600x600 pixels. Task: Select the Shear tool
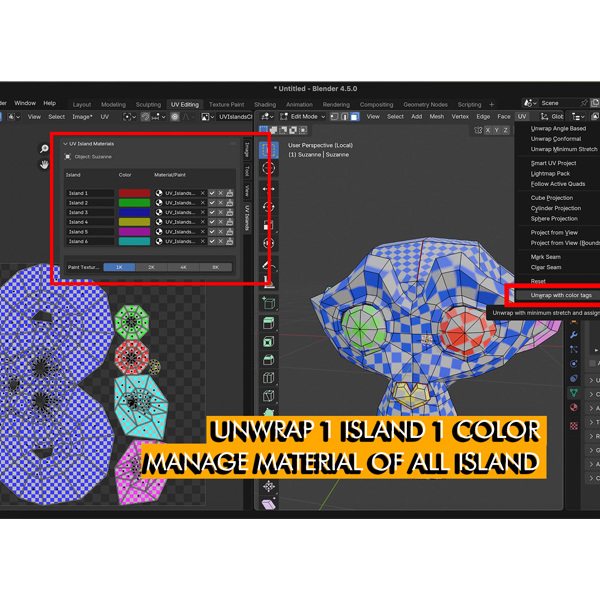click(268, 504)
